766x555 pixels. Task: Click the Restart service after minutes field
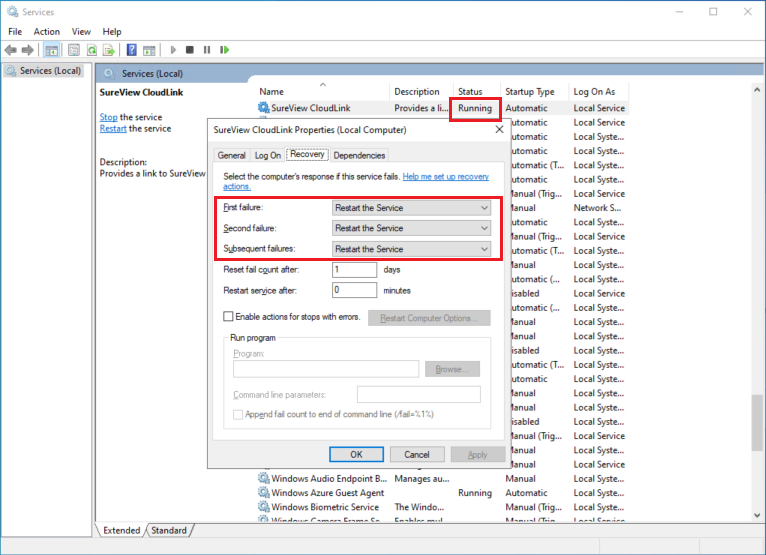click(x=354, y=290)
